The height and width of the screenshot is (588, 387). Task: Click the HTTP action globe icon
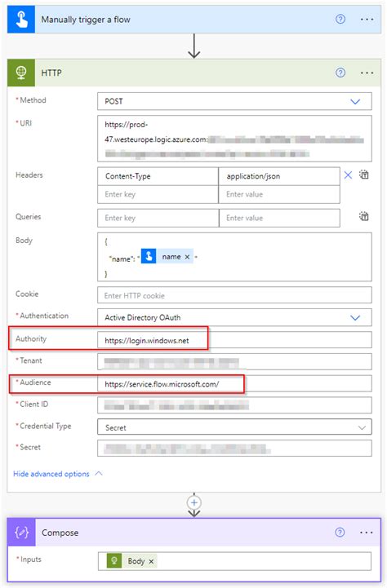tap(21, 73)
